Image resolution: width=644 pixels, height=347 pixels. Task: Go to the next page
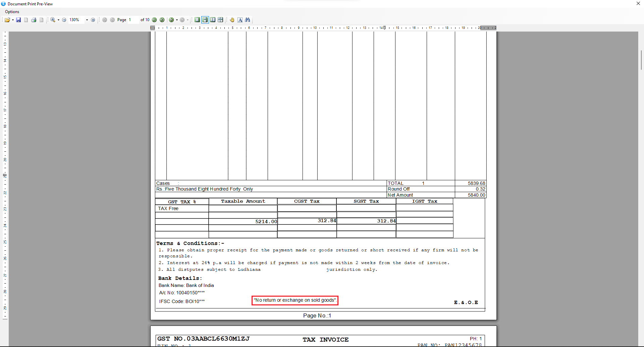point(154,20)
